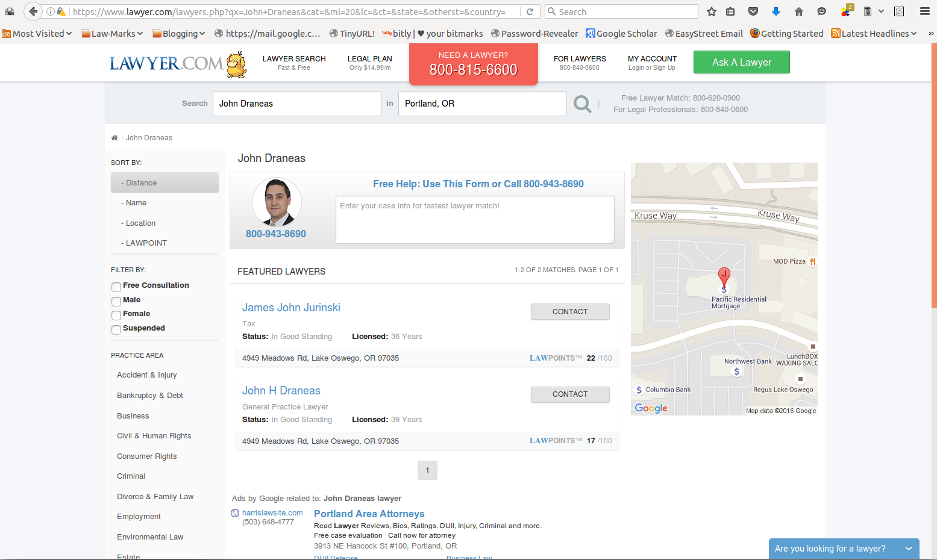Image resolution: width=937 pixels, height=560 pixels.
Task: Expand the Latest Headlines feed dropdown
Action: (x=874, y=34)
